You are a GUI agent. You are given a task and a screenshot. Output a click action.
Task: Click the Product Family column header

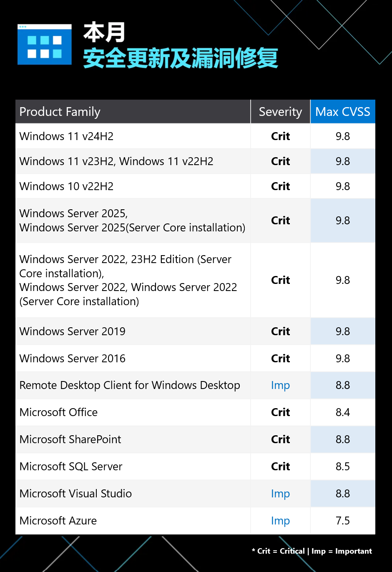(60, 112)
